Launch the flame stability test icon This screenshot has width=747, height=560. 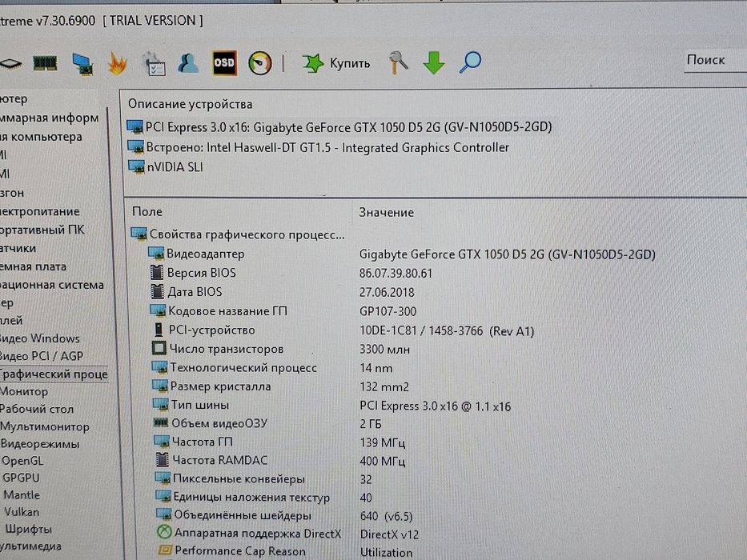(x=117, y=63)
